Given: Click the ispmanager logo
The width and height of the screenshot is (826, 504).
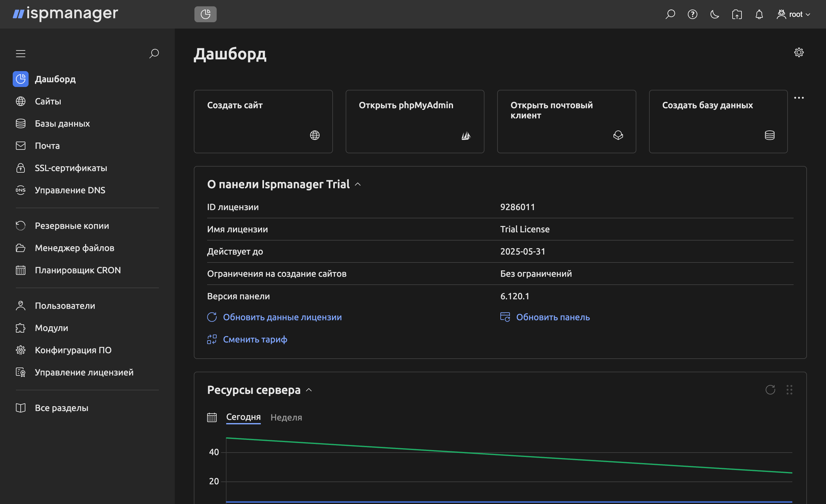Looking at the screenshot, I should pos(65,14).
